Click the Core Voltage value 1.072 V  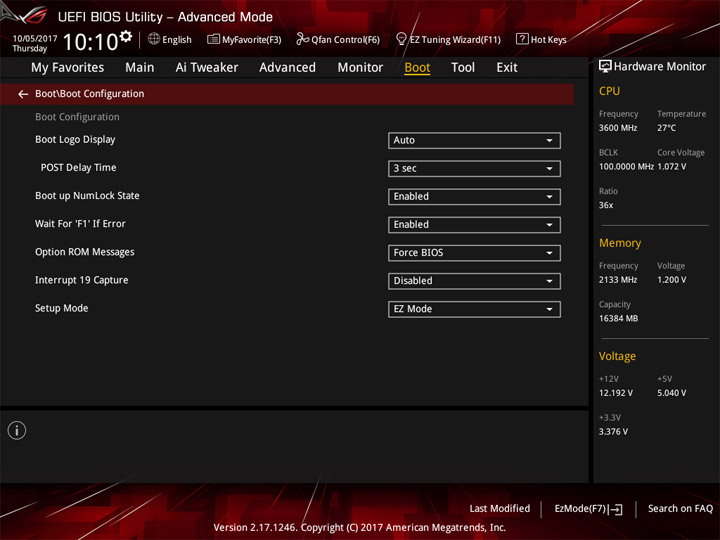pyautogui.click(x=672, y=167)
